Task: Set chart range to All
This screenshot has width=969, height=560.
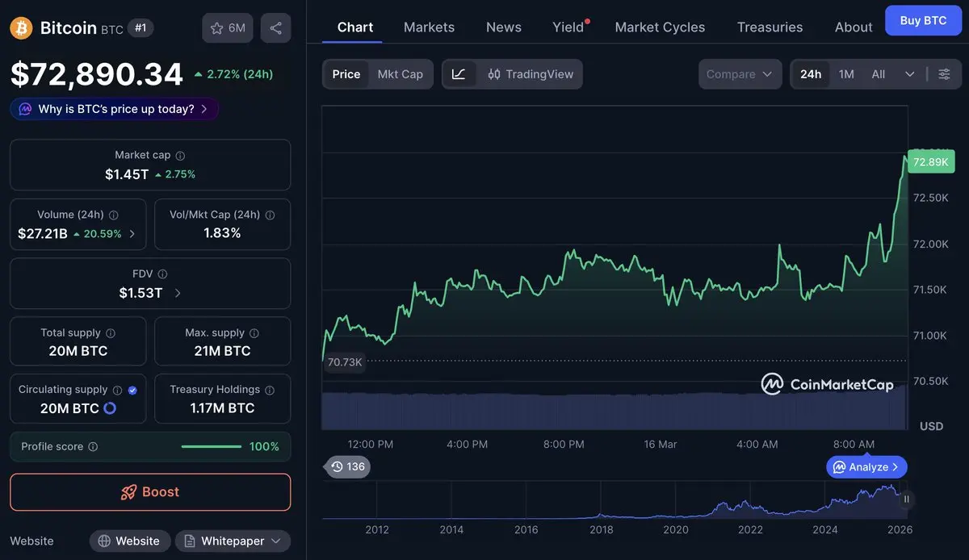Action: (x=879, y=74)
